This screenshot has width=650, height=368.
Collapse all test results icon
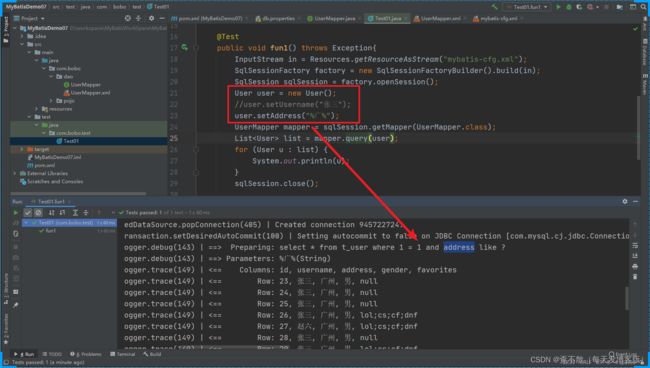[85, 213]
